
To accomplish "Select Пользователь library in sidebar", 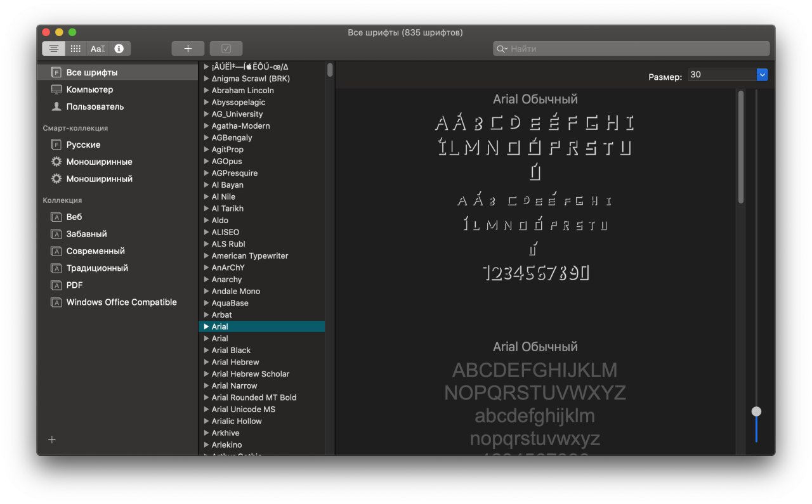I will click(x=117, y=107).
